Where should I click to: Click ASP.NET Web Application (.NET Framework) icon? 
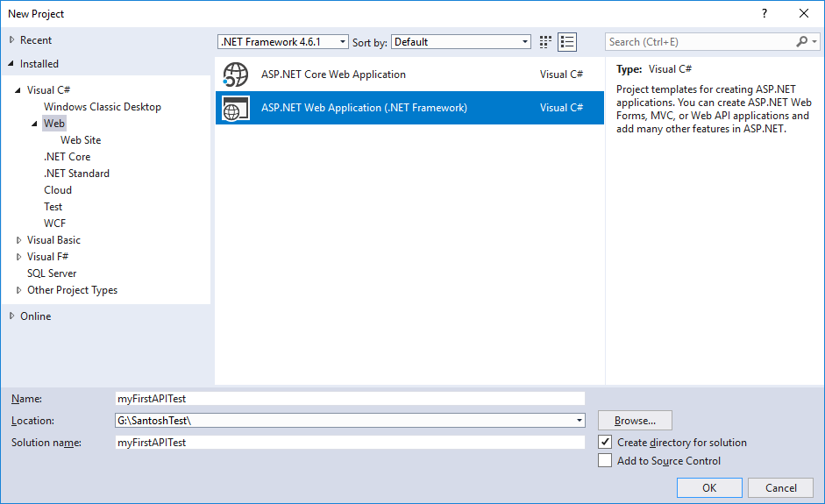pyautogui.click(x=235, y=108)
